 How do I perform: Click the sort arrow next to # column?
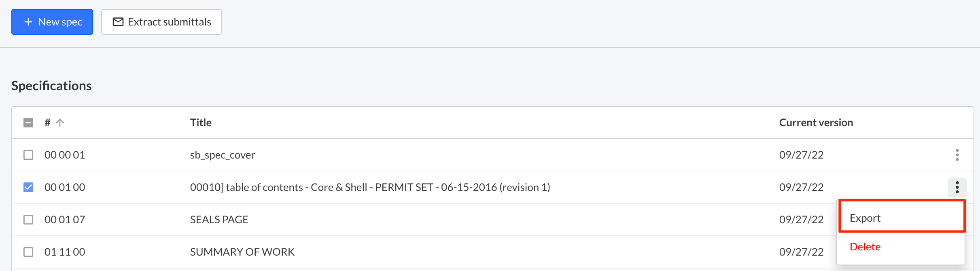point(60,123)
